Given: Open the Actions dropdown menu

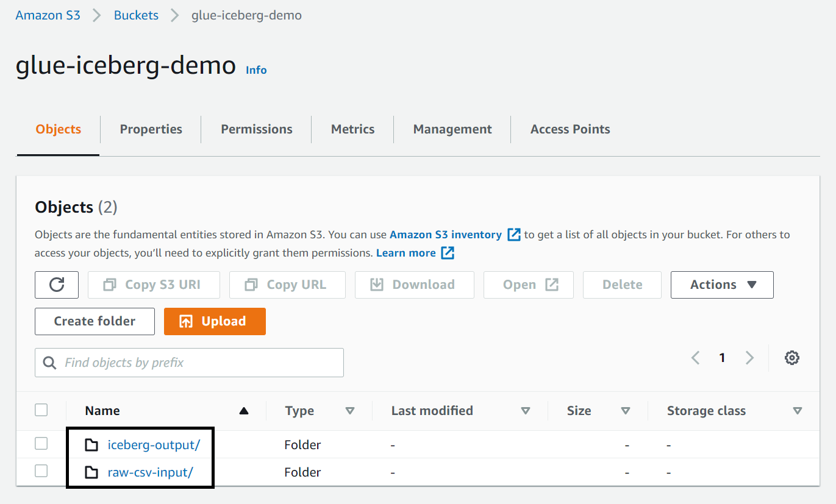Looking at the screenshot, I should 722,285.
